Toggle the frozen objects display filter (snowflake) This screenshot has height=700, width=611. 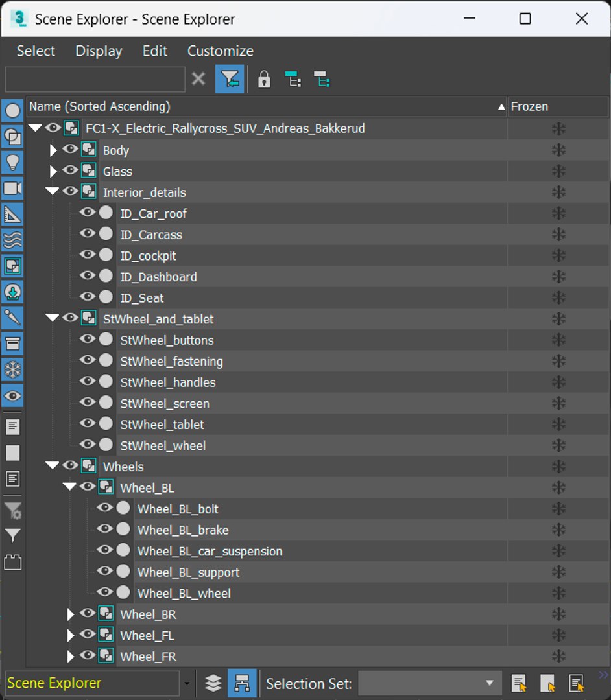coord(12,369)
